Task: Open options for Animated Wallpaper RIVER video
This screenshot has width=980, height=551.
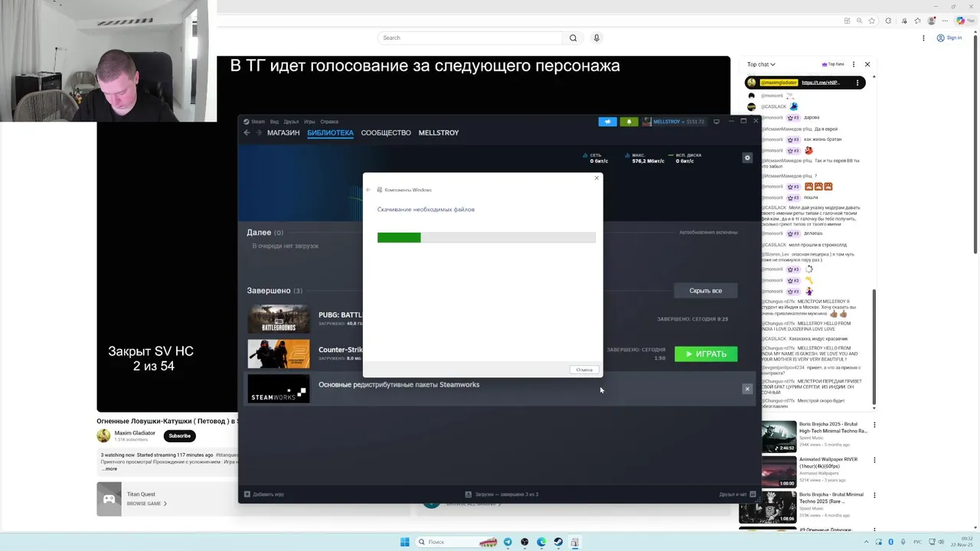Action: pos(874,460)
